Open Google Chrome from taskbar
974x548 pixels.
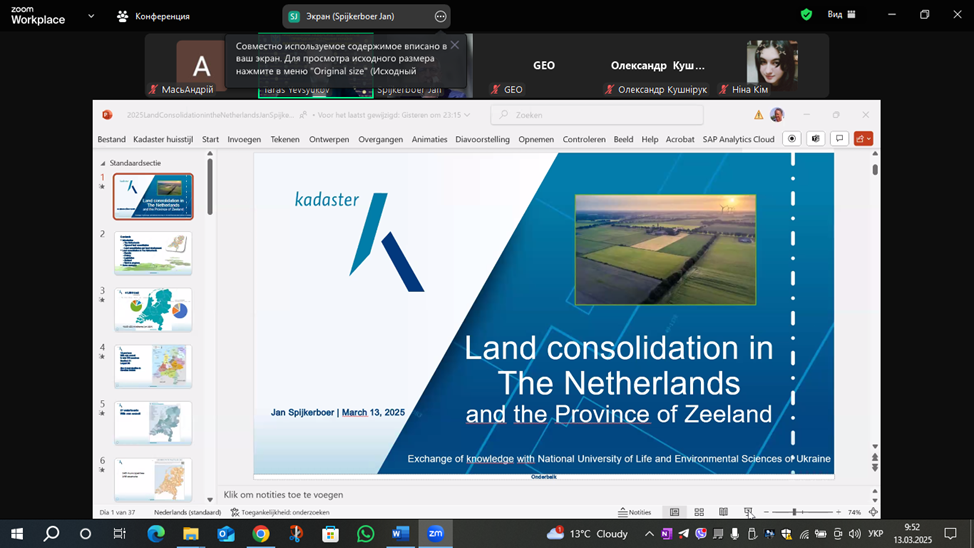click(261, 534)
